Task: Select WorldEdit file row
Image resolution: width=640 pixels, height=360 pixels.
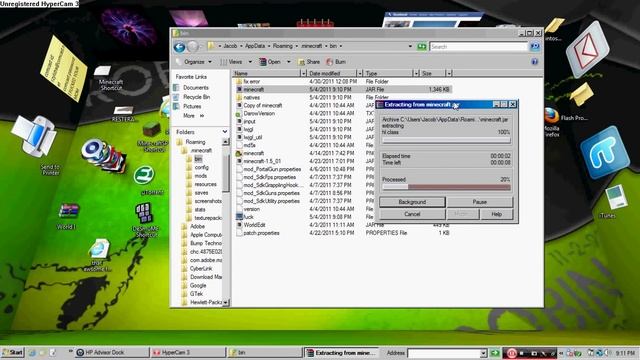Action: click(343, 225)
